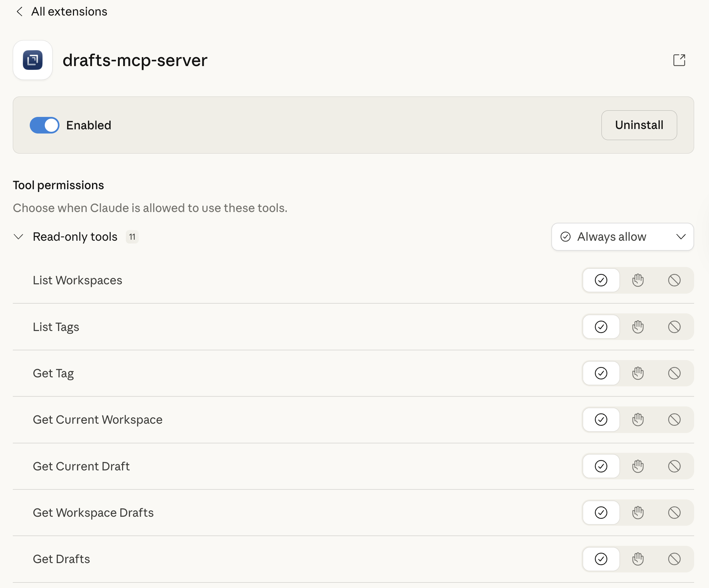Click the Uninstall button
The width and height of the screenshot is (709, 588).
click(639, 125)
